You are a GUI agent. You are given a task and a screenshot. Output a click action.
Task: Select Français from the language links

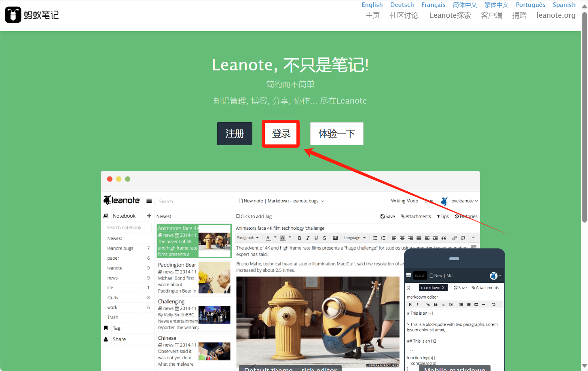(433, 5)
